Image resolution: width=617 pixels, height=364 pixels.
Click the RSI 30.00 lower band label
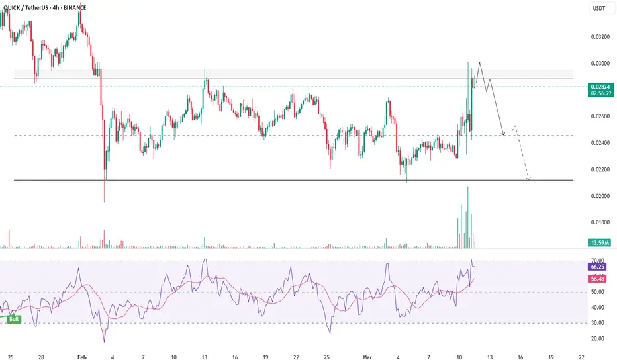[x=597, y=323]
